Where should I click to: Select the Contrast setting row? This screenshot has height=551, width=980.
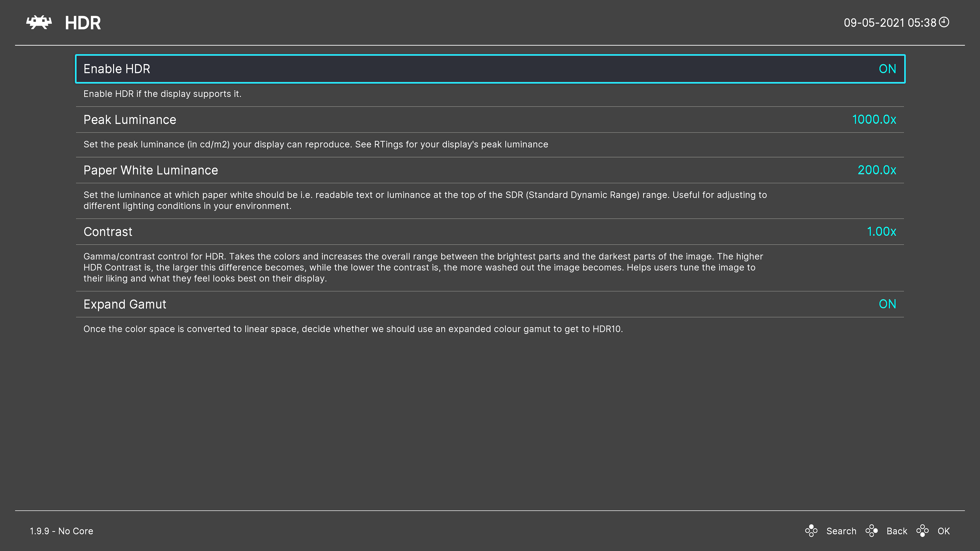108,232
